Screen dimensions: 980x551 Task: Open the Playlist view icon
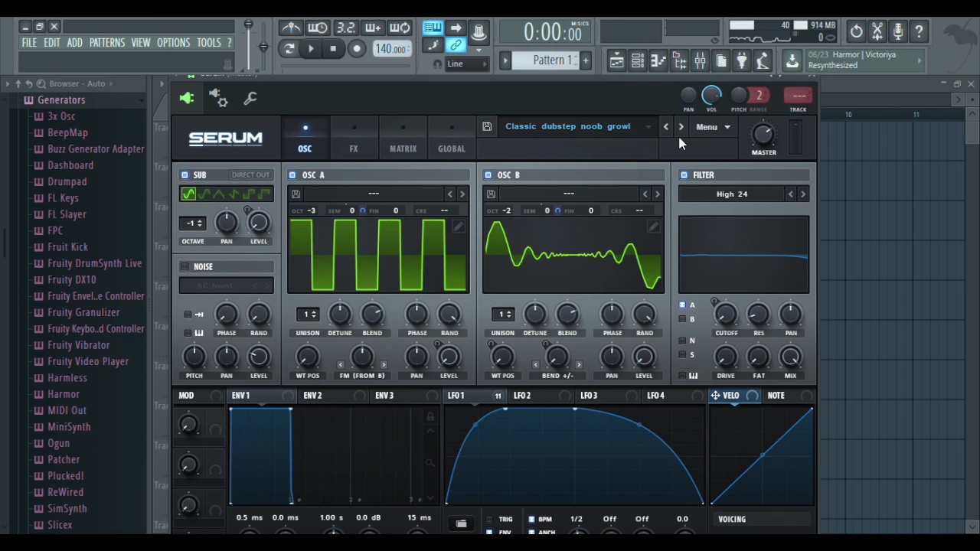coord(616,61)
